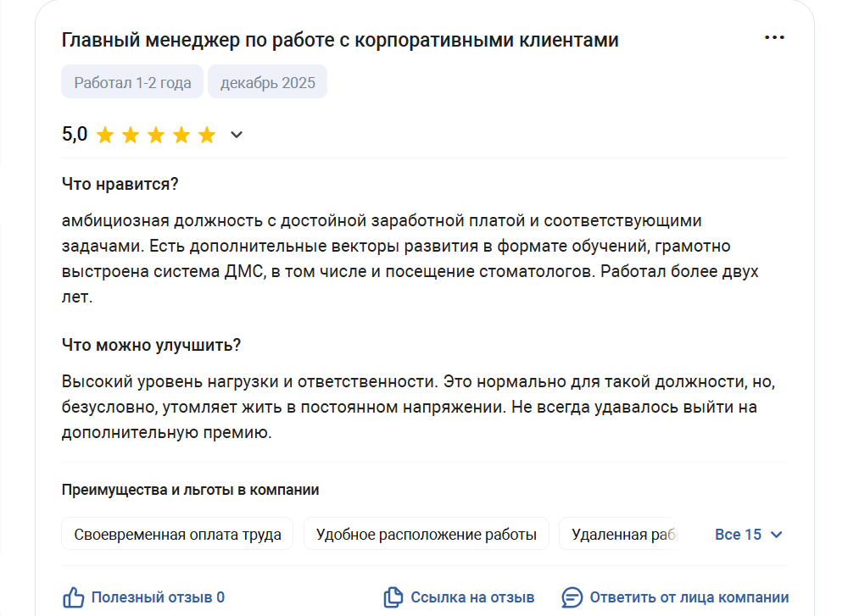This screenshot has width=859, height=616.
Task: Open the three-dot review options menu
Action: tap(774, 38)
